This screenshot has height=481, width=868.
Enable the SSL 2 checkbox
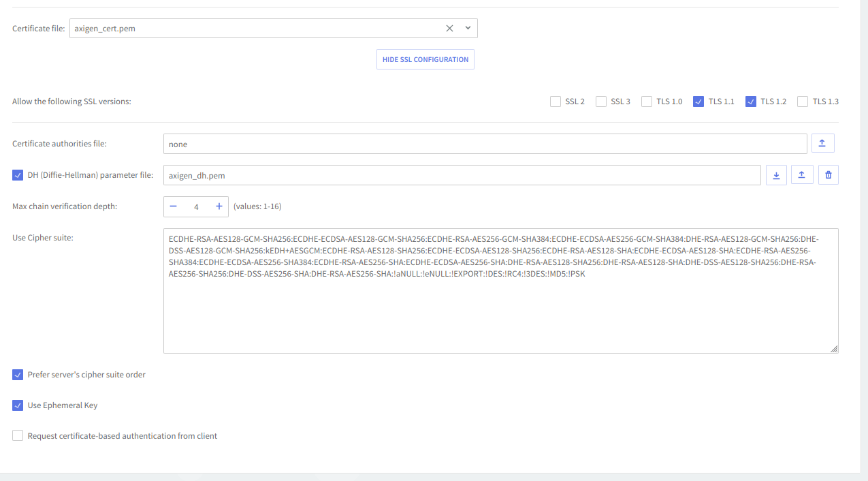pos(556,102)
